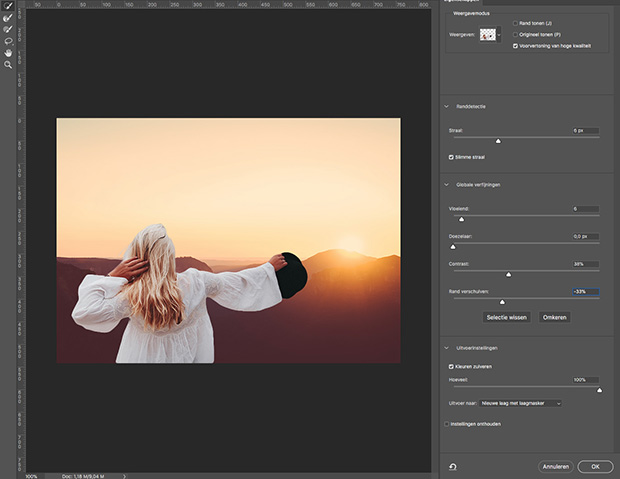620x479 pixels.
Task: Click the Straal slider handle
Action: [x=498, y=141]
